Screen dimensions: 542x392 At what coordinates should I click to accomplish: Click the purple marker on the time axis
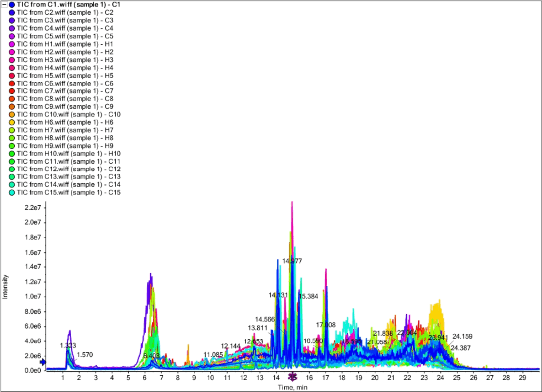293,376
